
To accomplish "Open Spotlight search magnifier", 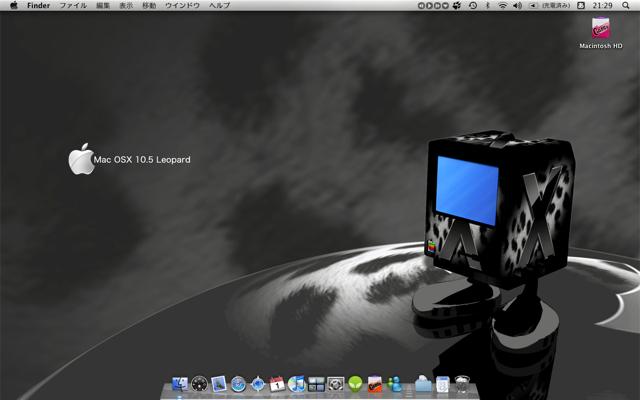I will click(x=625, y=5).
